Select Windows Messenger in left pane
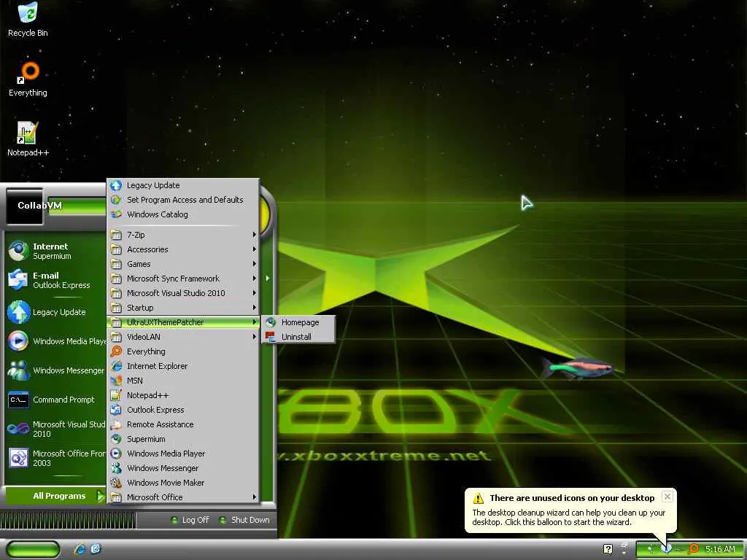This screenshot has width=747, height=560. point(55,370)
